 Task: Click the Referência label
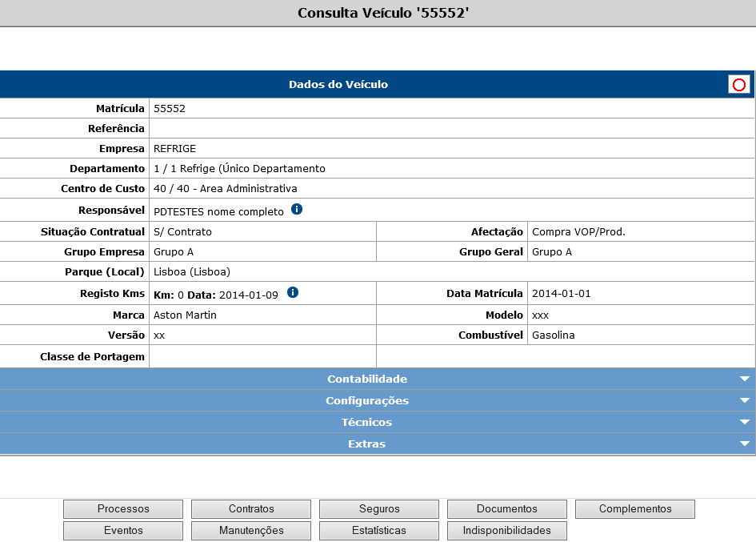point(116,128)
